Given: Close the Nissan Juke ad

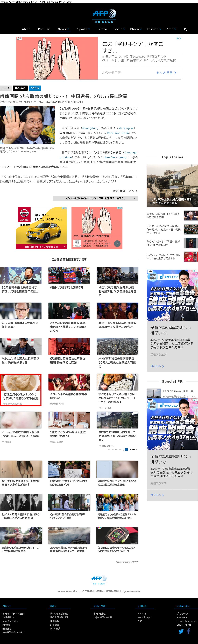Looking at the screenshot, I should point(65,208).
